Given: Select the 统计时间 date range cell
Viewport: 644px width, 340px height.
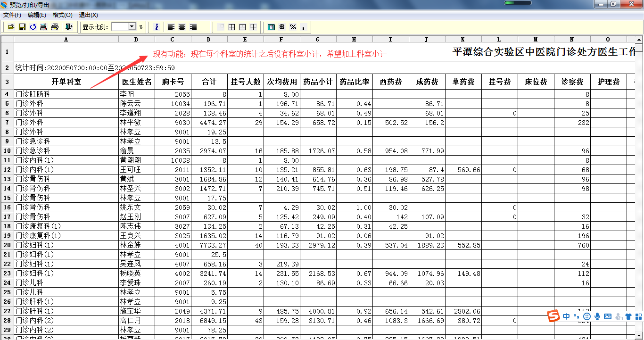Looking at the screenshot, I should (95, 68).
